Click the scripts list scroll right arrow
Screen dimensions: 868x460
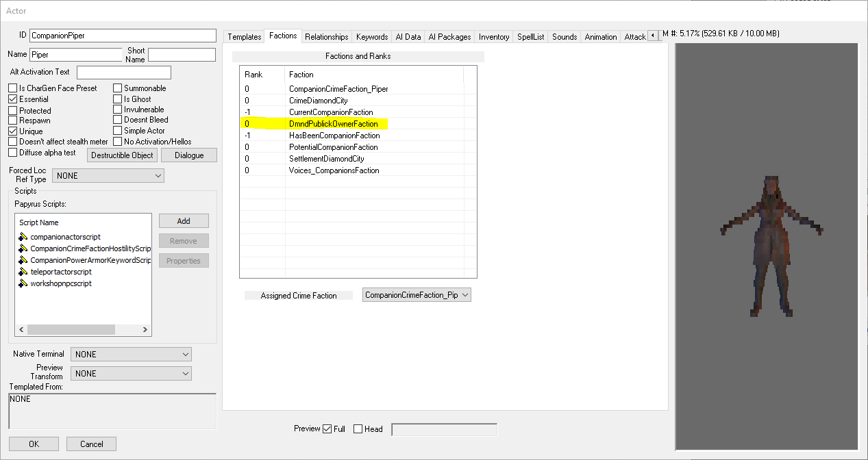pyautogui.click(x=145, y=329)
